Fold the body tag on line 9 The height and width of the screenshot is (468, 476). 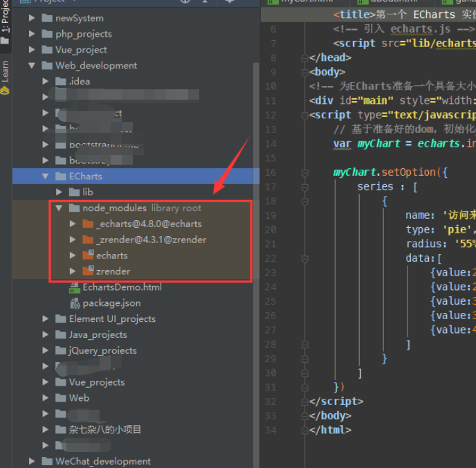pyautogui.click(x=305, y=72)
